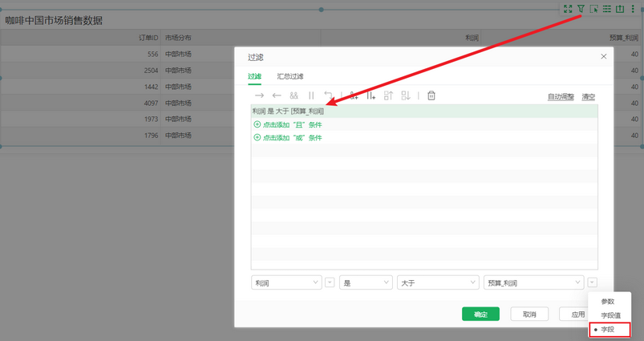
Task: Click the filter funnel icon in component toolbar
Action: 581,8
